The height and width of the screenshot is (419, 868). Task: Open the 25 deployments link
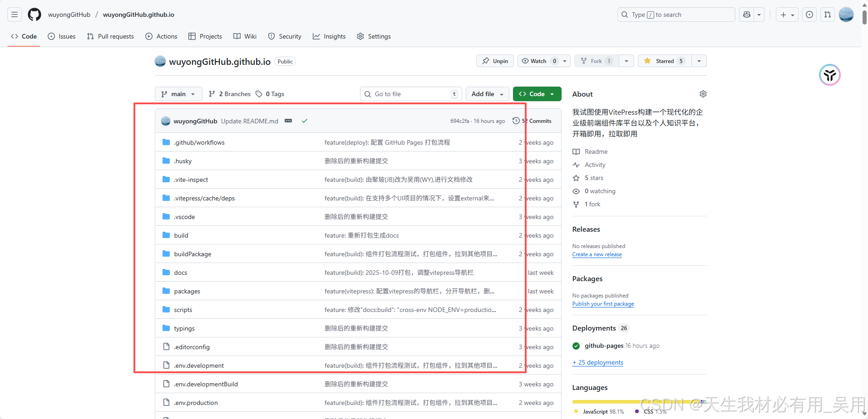pyautogui.click(x=597, y=362)
